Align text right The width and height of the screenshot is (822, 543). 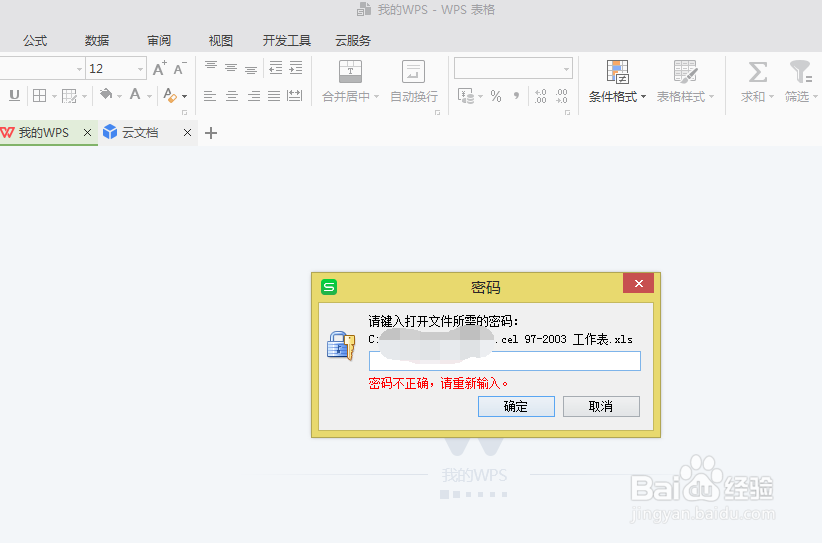[254, 96]
